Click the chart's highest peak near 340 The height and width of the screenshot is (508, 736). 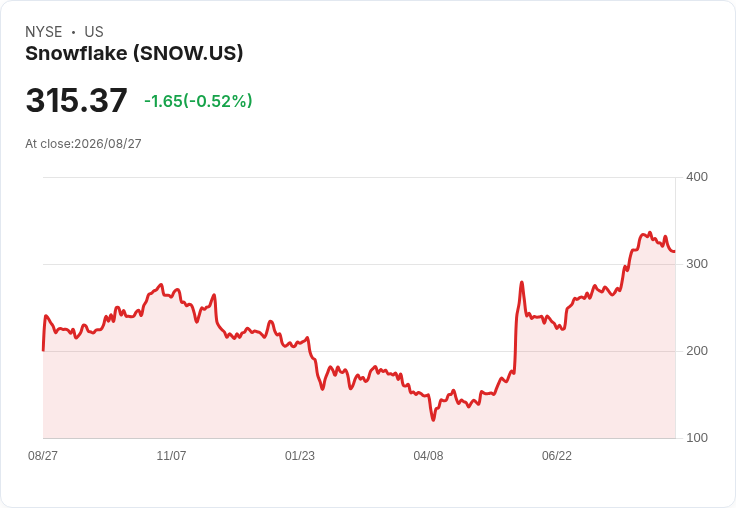coord(650,232)
